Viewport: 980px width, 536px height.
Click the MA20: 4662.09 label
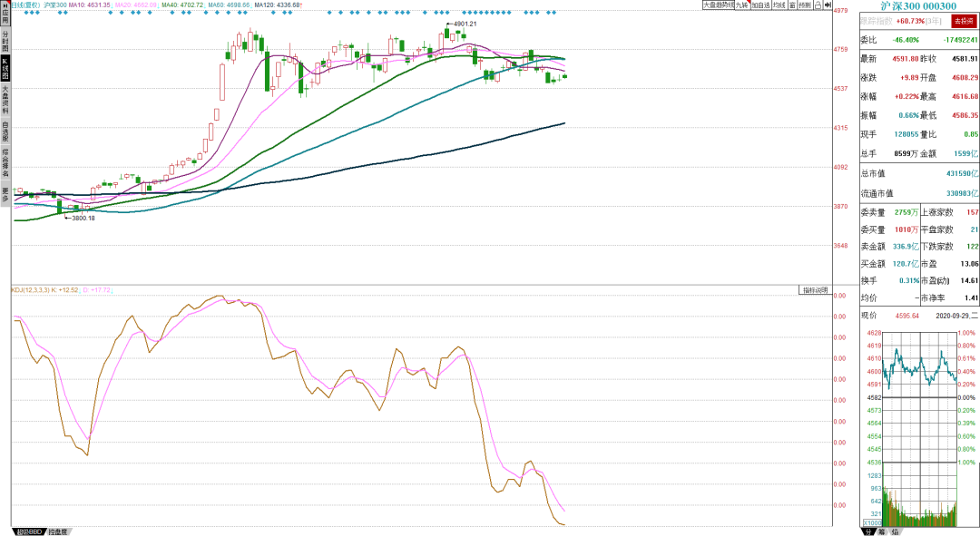135,5
